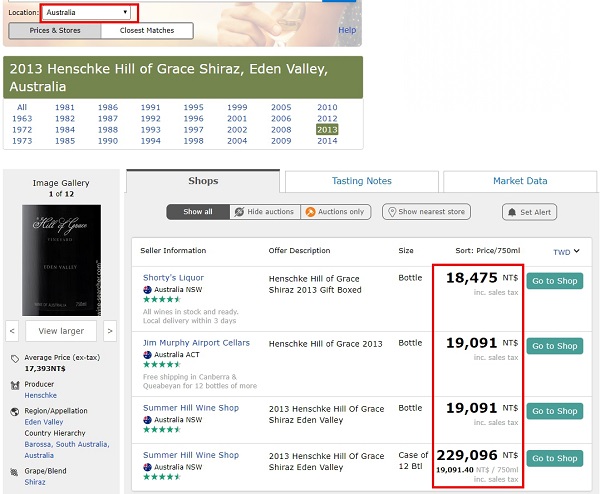Open the TWD currency dropdown

click(566, 252)
